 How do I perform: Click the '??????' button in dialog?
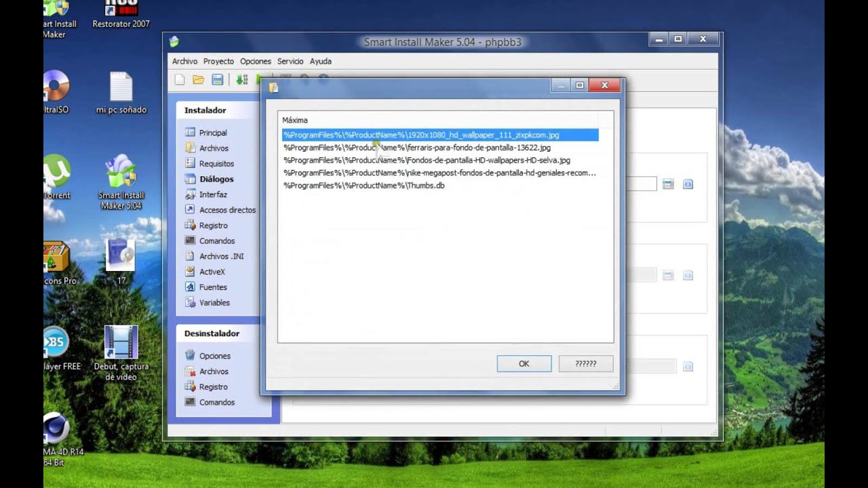tap(586, 364)
